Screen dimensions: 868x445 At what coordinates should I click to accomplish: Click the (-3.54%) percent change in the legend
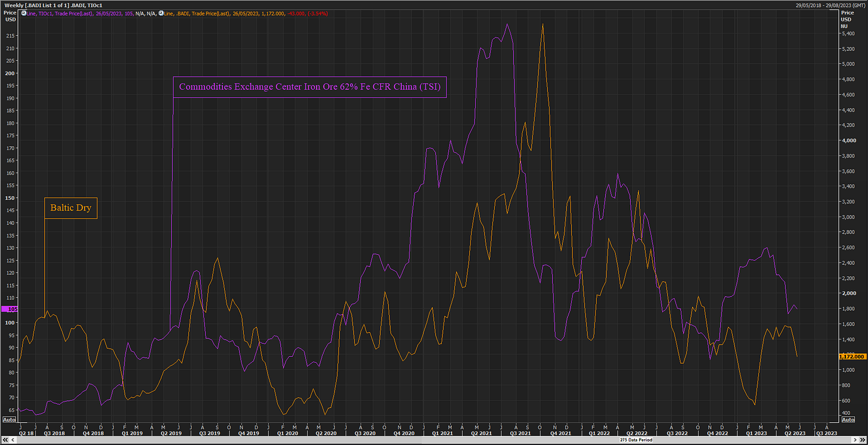[x=317, y=13]
